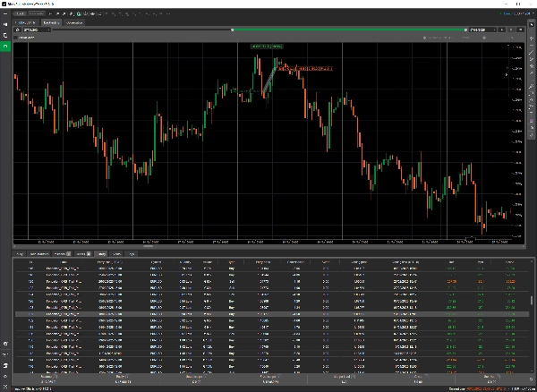This screenshot has height=392, width=537.
Task: Select the cursor pointer tool on chart toolbar
Action: (x=532, y=25)
